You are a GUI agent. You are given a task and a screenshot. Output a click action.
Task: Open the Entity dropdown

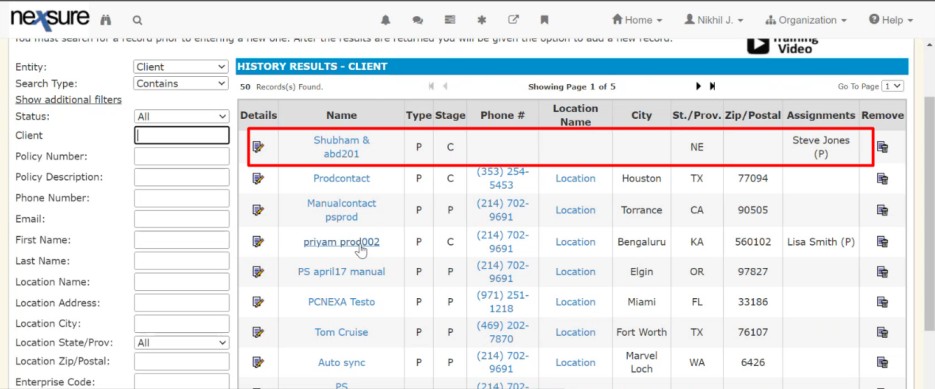(x=181, y=67)
